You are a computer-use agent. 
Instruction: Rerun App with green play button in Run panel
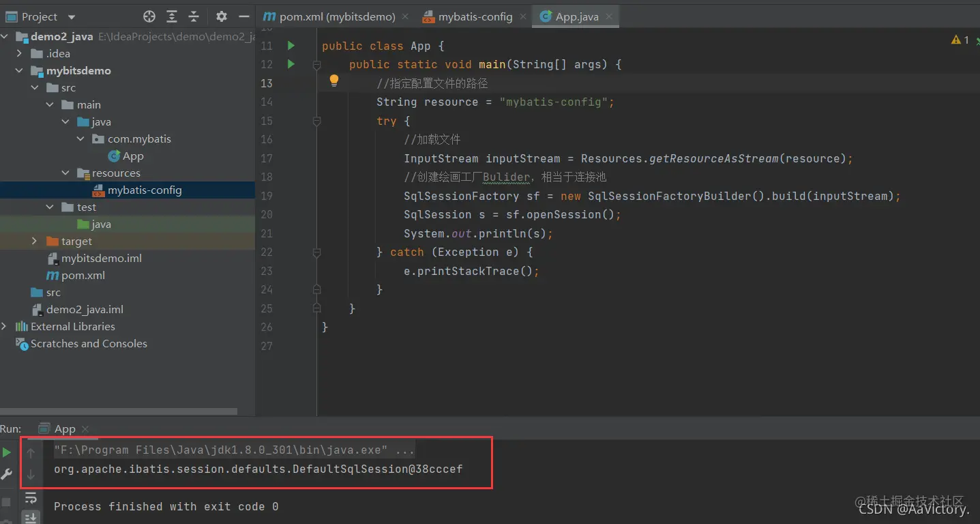coord(7,452)
